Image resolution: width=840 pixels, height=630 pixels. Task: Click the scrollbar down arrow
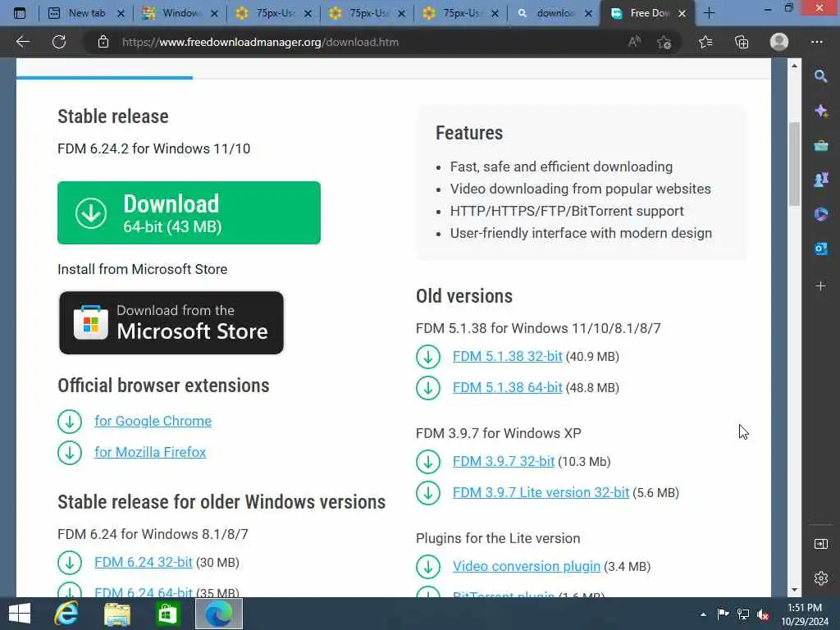point(794,591)
